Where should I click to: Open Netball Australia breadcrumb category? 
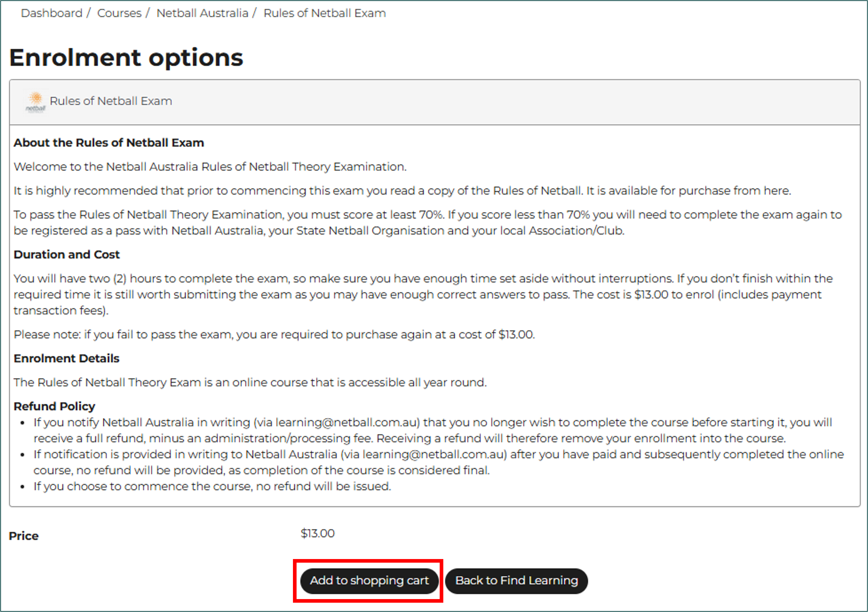pyautogui.click(x=203, y=13)
